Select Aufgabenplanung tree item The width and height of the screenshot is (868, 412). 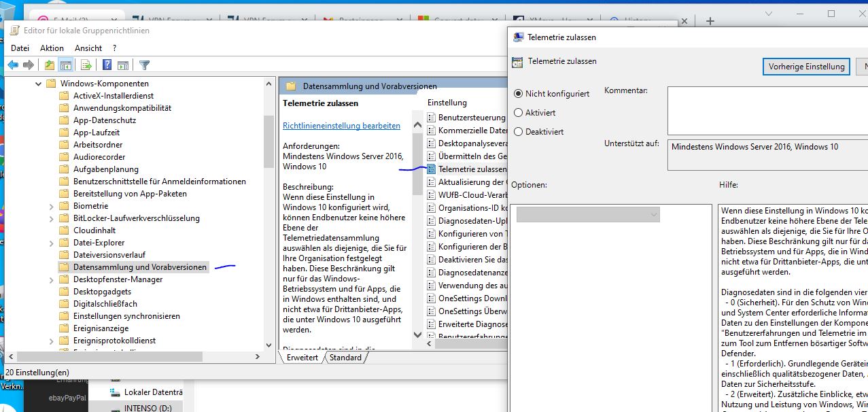[106, 169]
